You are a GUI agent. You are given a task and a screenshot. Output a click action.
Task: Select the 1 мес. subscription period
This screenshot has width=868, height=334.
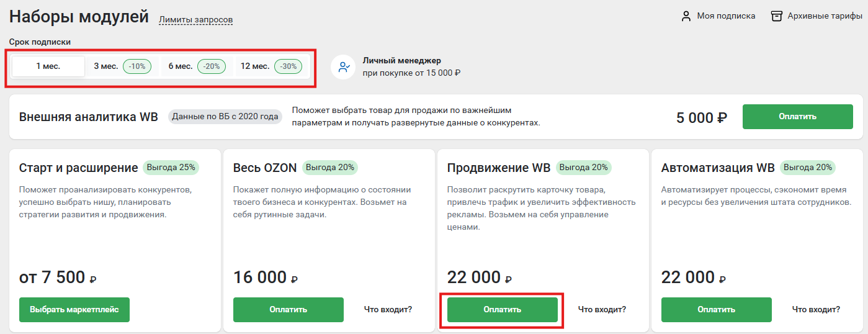point(48,66)
